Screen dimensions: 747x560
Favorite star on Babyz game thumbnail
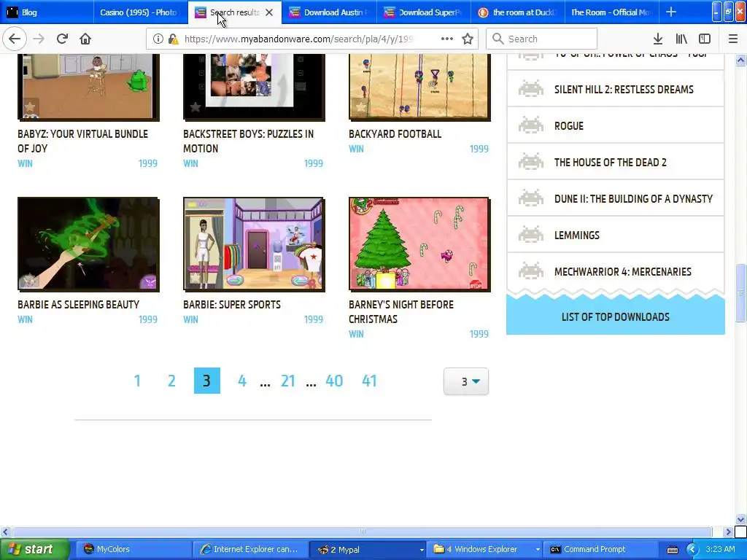(29, 106)
